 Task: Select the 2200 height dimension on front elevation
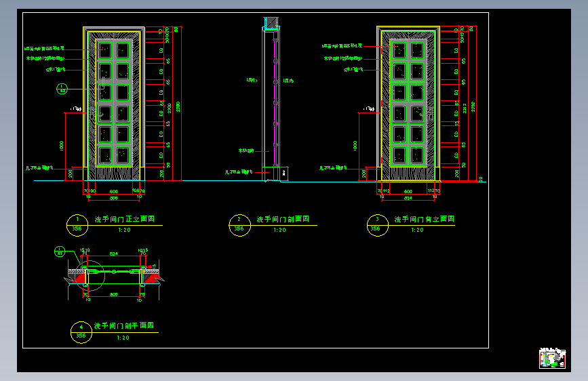[170, 108]
